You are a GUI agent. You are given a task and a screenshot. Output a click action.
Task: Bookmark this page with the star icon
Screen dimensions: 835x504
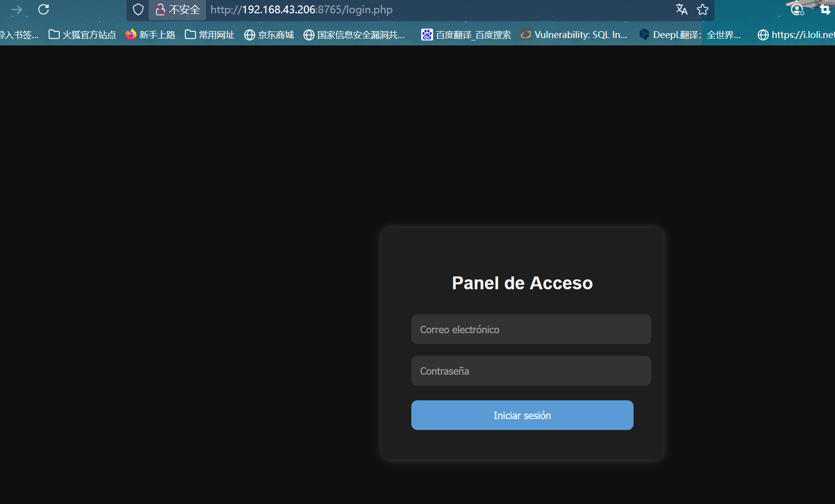coord(703,9)
